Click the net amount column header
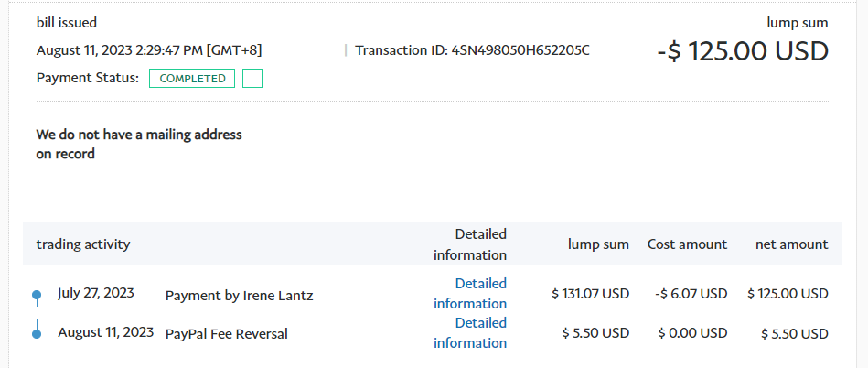The width and height of the screenshot is (868, 368). tap(791, 244)
